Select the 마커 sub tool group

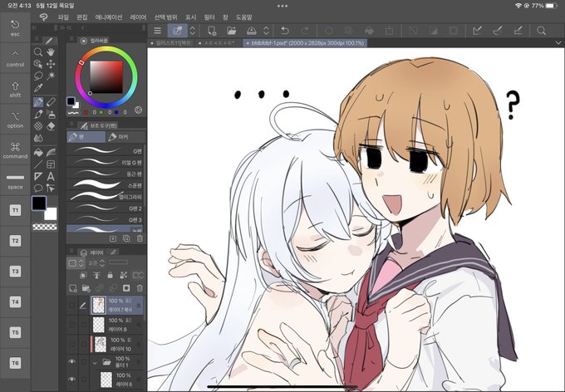point(125,137)
